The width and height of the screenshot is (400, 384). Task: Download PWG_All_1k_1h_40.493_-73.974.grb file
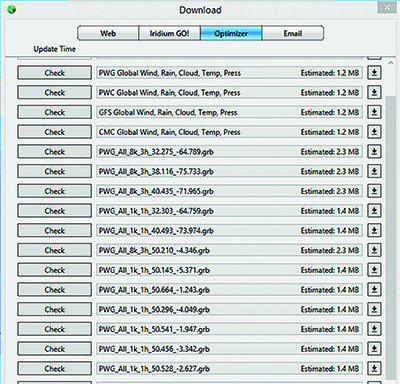click(x=374, y=230)
